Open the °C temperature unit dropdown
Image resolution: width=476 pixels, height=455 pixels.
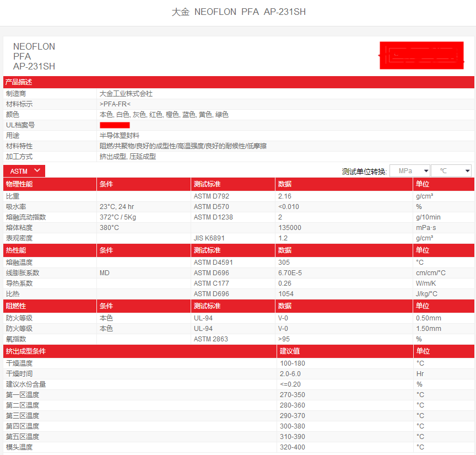[x=451, y=171]
